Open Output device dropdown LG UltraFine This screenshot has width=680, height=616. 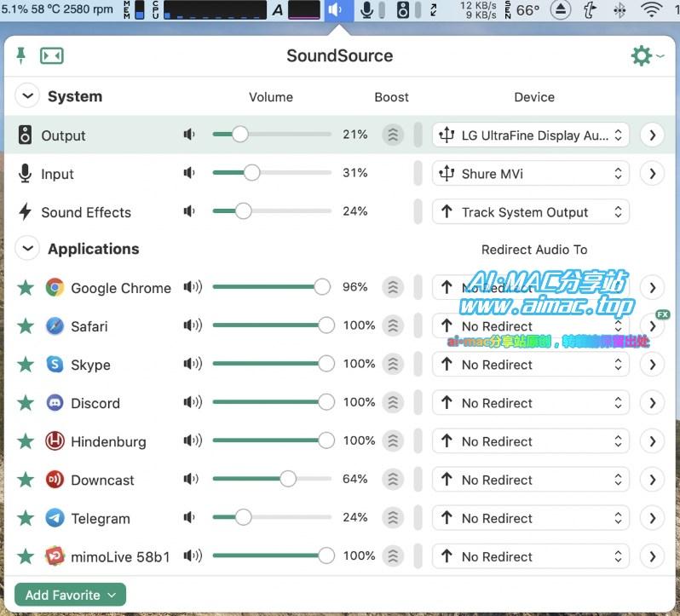coord(531,135)
